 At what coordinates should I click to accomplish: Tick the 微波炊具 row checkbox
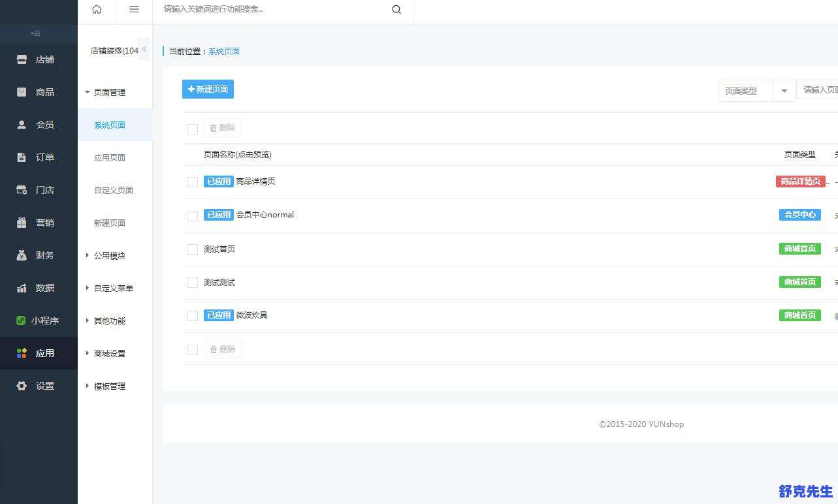(x=193, y=316)
